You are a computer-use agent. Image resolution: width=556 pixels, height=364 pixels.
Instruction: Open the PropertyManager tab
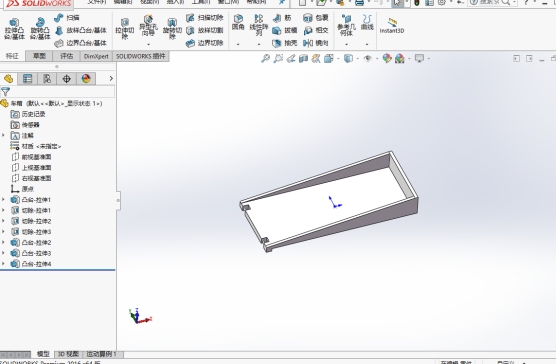pos(27,78)
